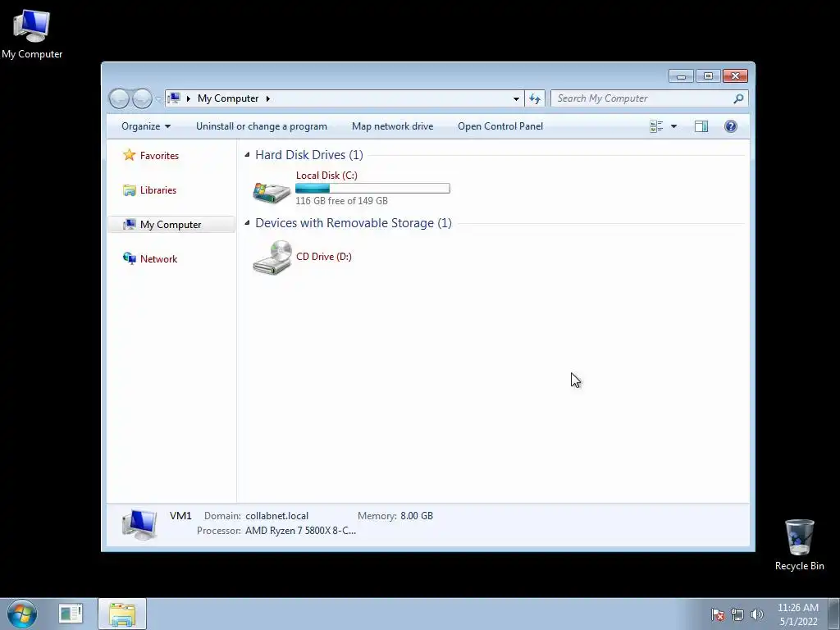Open the Recycle Bin desktop icon
This screenshot has width=840, height=630.
click(799, 545)
